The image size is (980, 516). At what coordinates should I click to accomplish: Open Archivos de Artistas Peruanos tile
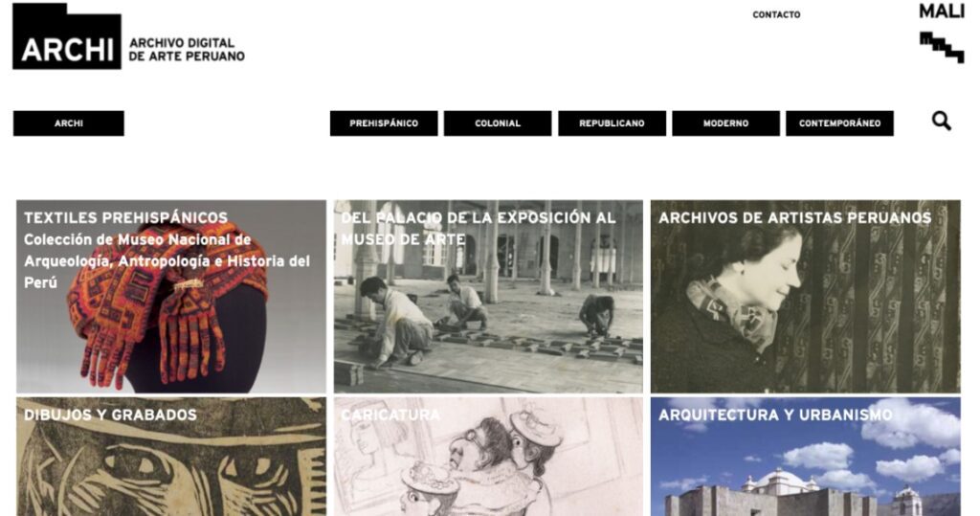tap(806, 297)
